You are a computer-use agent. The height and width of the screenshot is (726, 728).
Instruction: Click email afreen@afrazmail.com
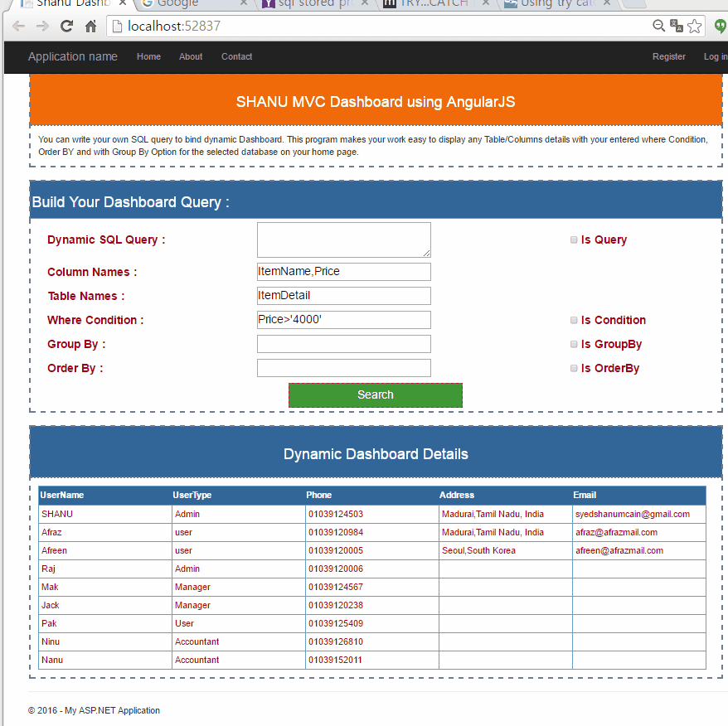[x=619, y=550]
